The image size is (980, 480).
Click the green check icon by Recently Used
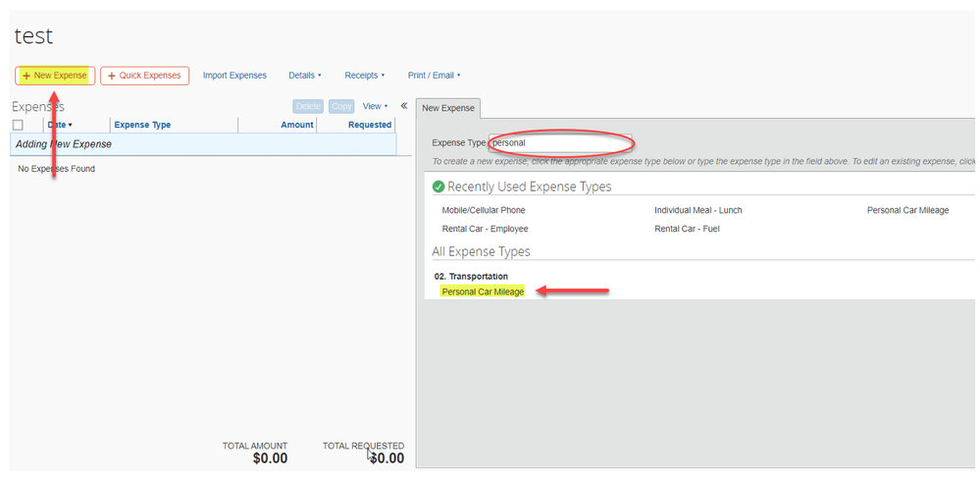tap(438, 187)
